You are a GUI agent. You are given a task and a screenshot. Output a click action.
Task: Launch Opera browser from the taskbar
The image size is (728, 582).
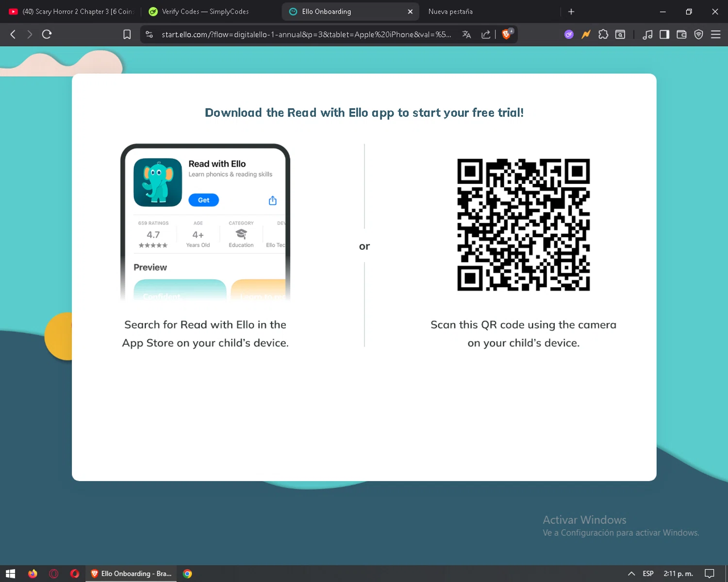(x=75, y=574)
